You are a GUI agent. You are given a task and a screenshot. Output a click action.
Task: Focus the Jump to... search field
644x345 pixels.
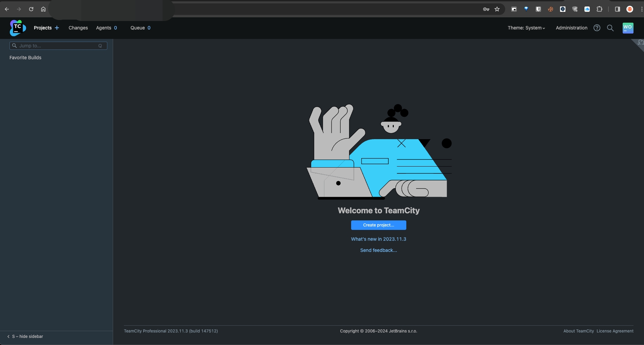pos(58,46)
